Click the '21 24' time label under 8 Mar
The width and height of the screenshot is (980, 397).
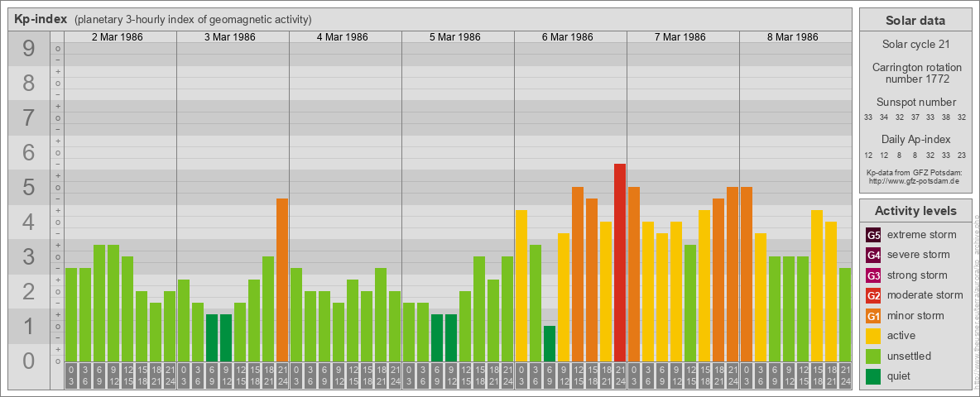click(844, 376)
